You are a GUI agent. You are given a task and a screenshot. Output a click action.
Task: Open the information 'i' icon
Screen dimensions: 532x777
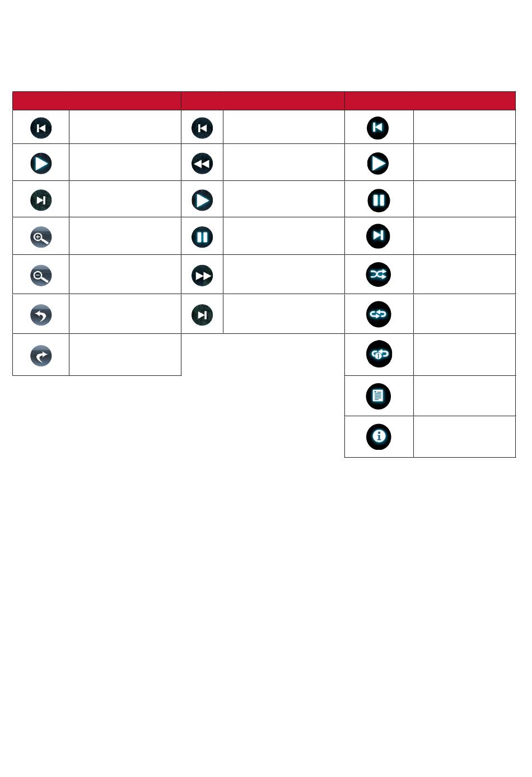click(379, 436)
